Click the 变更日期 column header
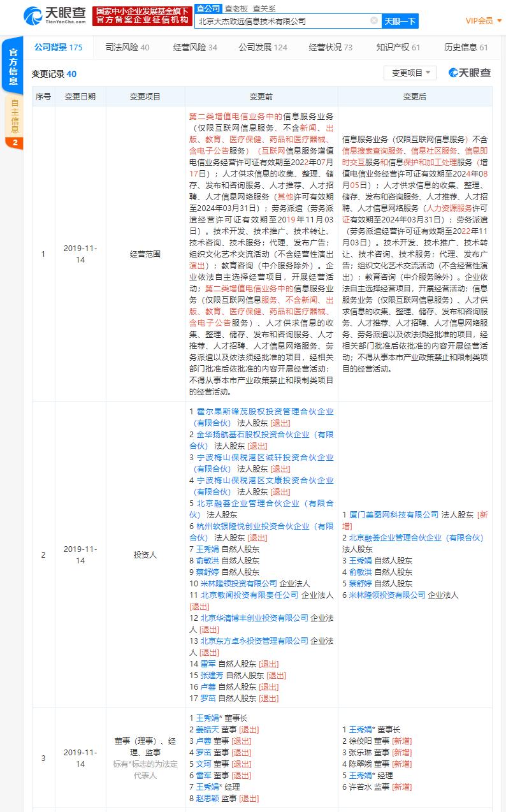This screenshot has width=506, height=812. click(80, 96)
